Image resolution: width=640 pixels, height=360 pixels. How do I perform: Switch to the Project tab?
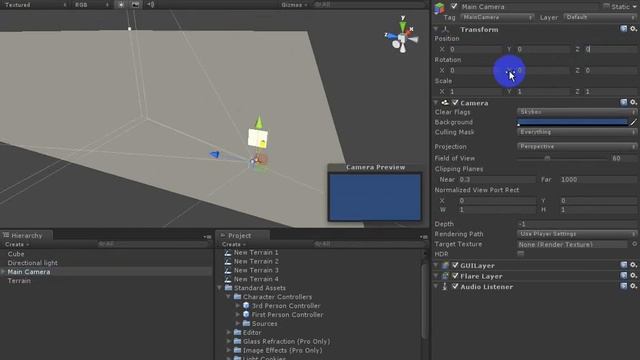pyautogui.click(x=243, y=236)
